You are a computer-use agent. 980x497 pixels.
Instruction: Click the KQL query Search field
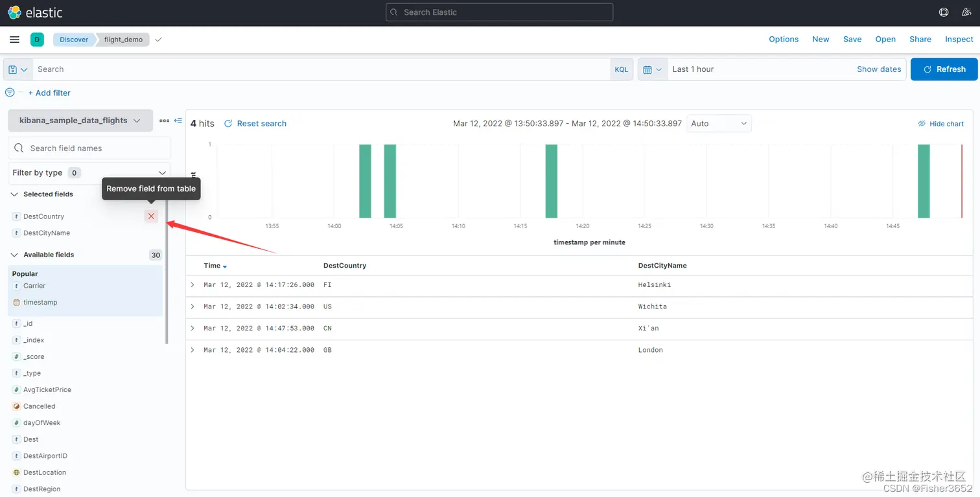click(321, 69)
